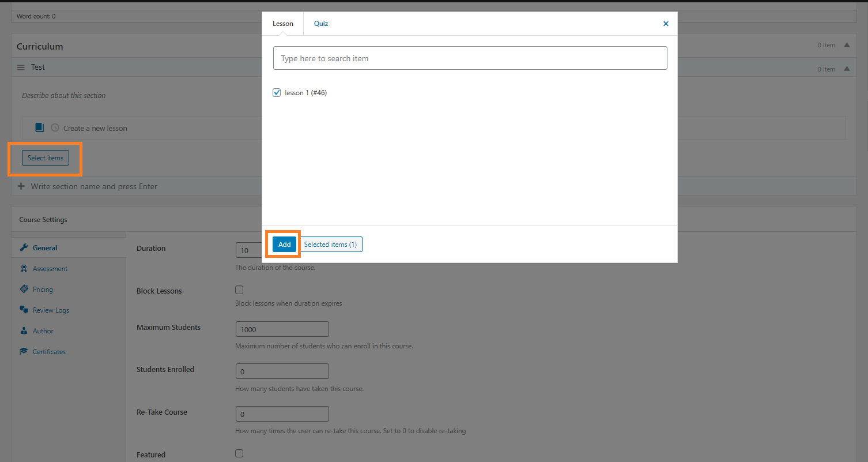Open the General settings tab

69,248
